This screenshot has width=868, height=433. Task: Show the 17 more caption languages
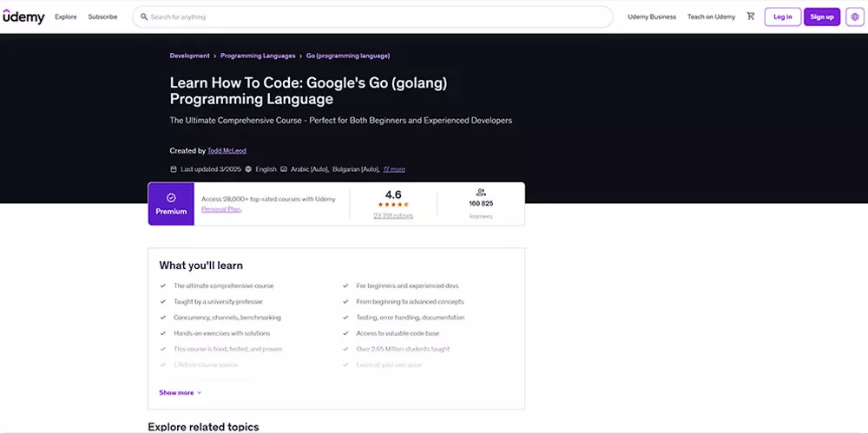393,169
